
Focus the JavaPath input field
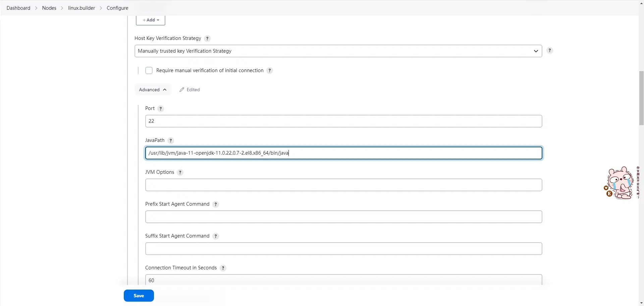point(343,153)
